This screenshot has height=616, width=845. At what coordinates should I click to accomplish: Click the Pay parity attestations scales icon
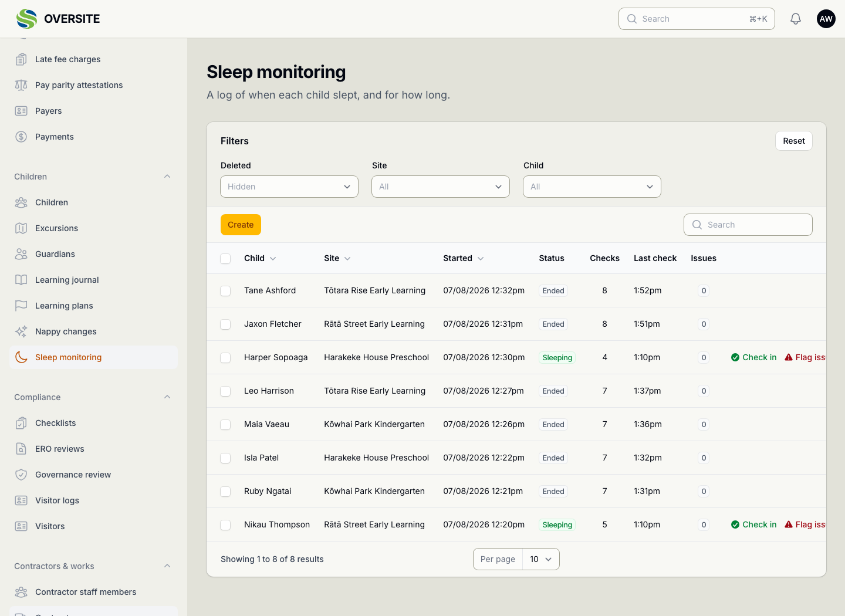pyautogui.click(x=21, y=85)
